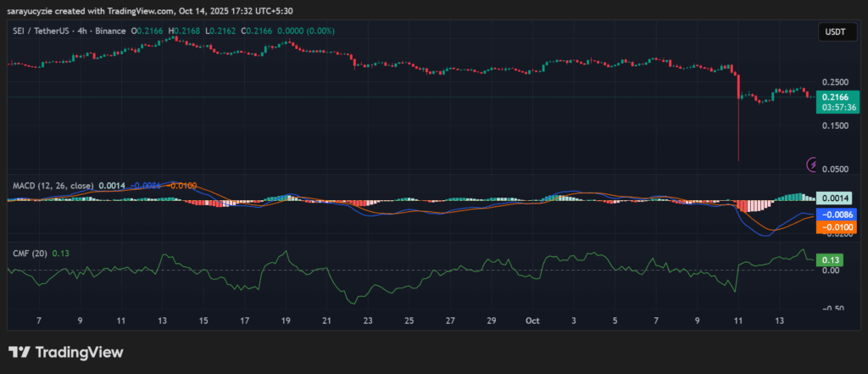Viewport: 868px width, 374px height.
Task: Click the blue -0.0086 MACD value tag
Action: tap(835, 215)
